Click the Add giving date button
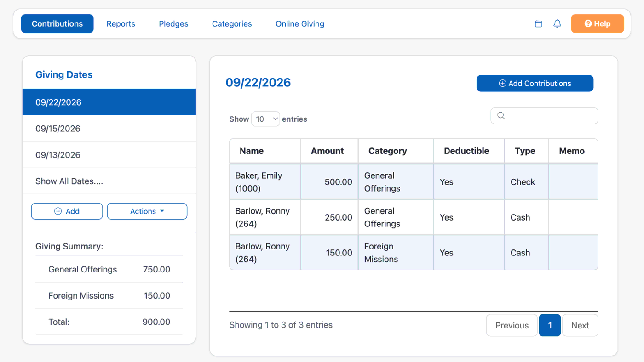Image resolution: width=644 pixels, height=362 pixels. (67, 211)
